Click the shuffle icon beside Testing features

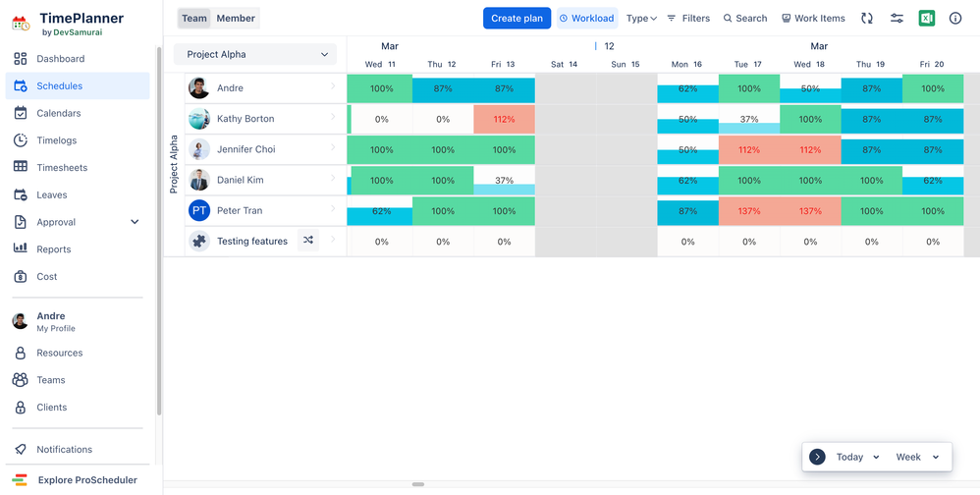pos(308,240)
